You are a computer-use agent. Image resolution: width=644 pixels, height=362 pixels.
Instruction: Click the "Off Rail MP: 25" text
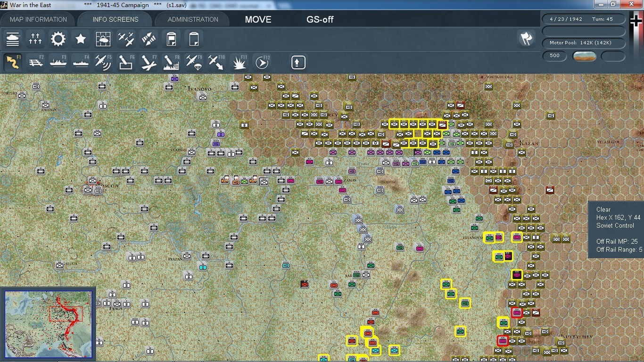pyautogui.click(x=617, y=241)
